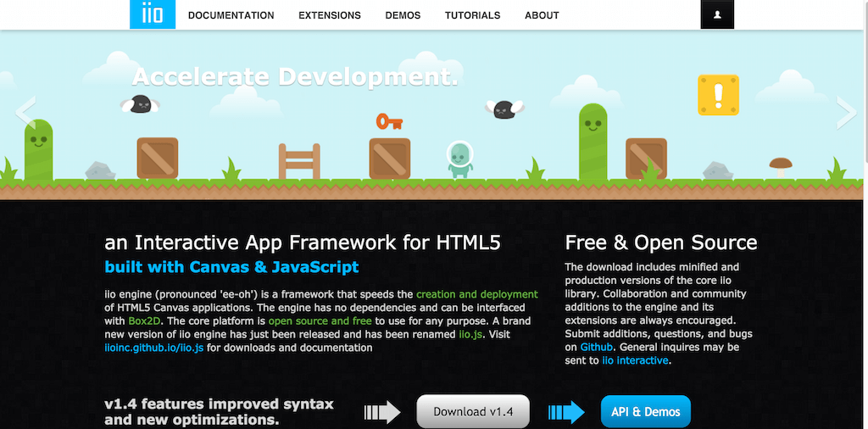Click the 'v1.4 features improved syntax' text
868x429 pixels.
point(220,404)
